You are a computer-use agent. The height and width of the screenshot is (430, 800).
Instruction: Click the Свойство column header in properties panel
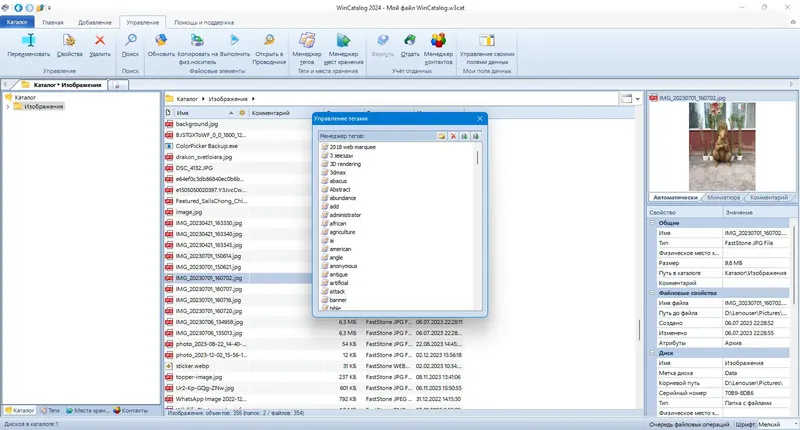pos(686,212)
